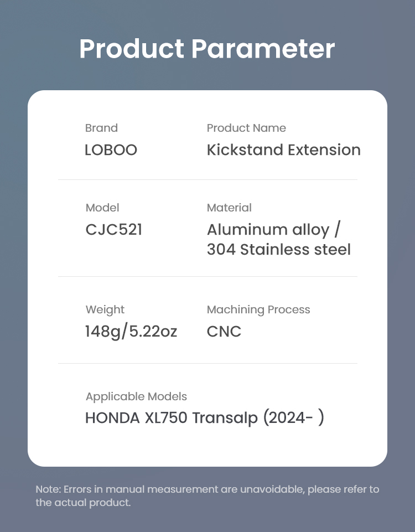This screenshot has height=532, width=415.
Task: Click the CJC521 model number
Action: pos(113,230)
